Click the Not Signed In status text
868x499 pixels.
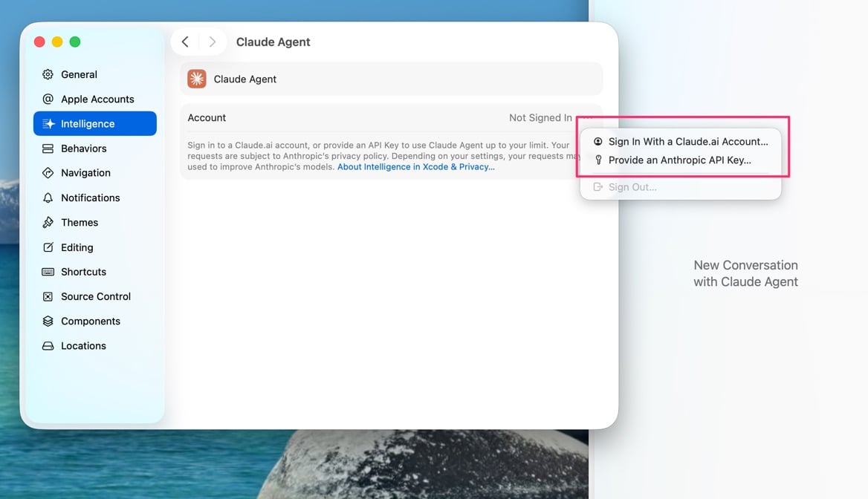pos(540,118)
